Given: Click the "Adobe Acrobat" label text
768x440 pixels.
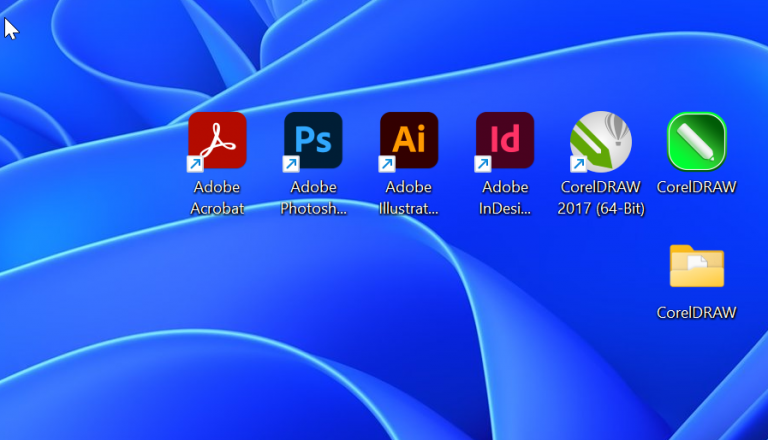Looking at the screenshot, I should (x=217, y=198).
